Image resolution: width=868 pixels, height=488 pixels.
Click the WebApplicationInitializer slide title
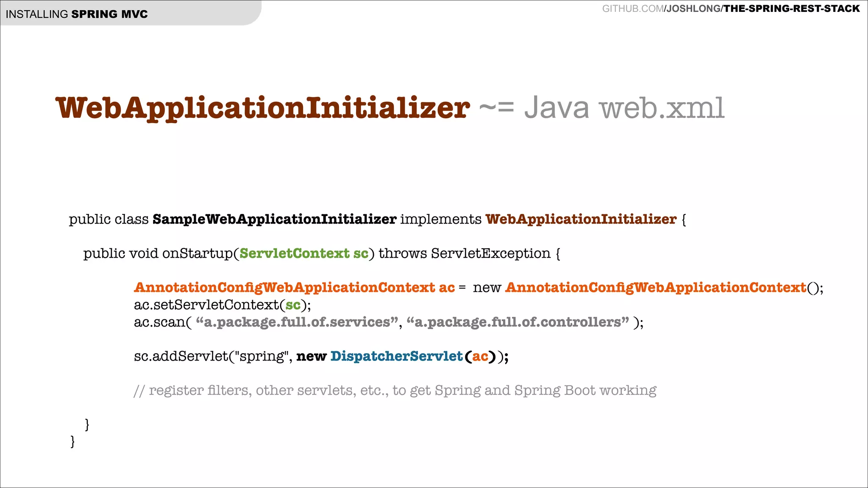coord(263,108)
